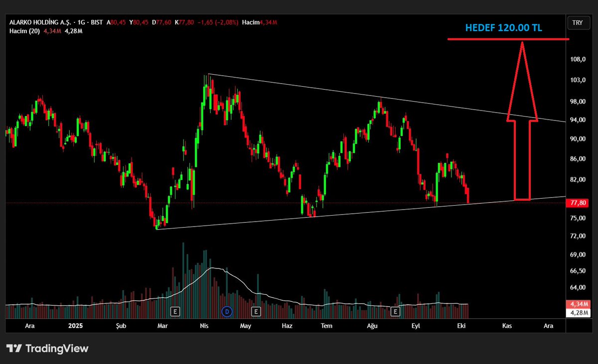
Task: Click the 94,00 price axis label
Action: tap(578, 120)
